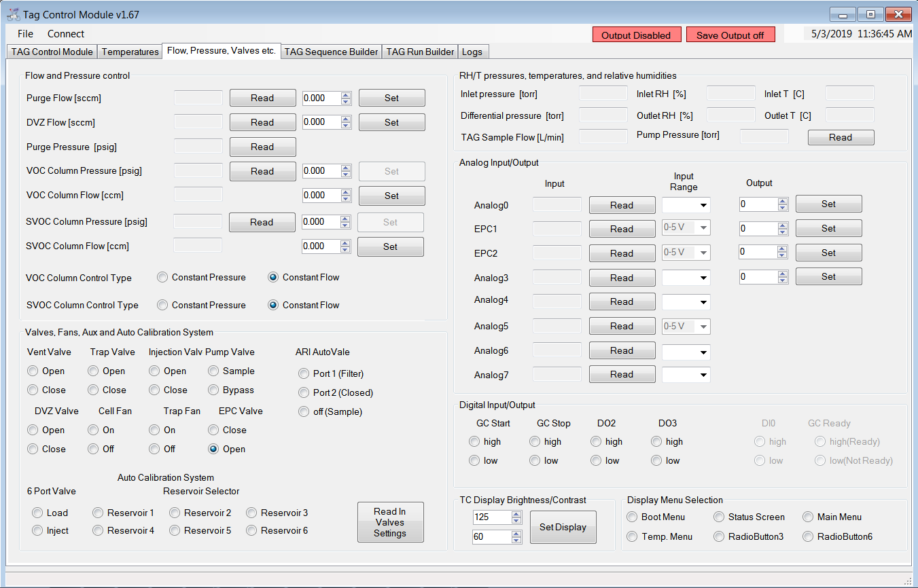This screenshot has height=588, width=918.
Task: Select the Main Menu display option
Action: point(832,517)
